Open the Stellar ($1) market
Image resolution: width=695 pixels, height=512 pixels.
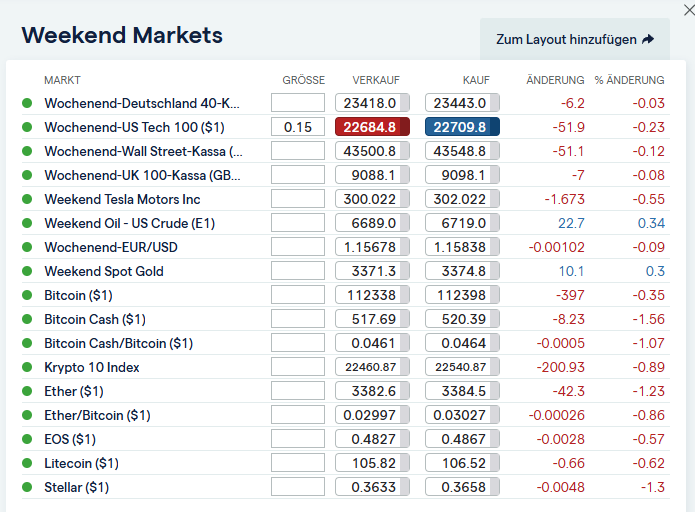click(77, 487)
